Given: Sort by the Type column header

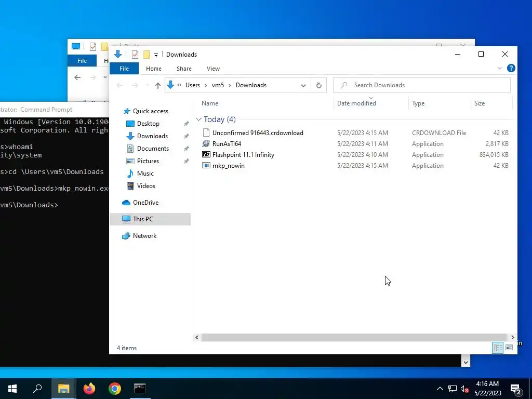Looking at the screenshot, I should click(x=418, y=103).
